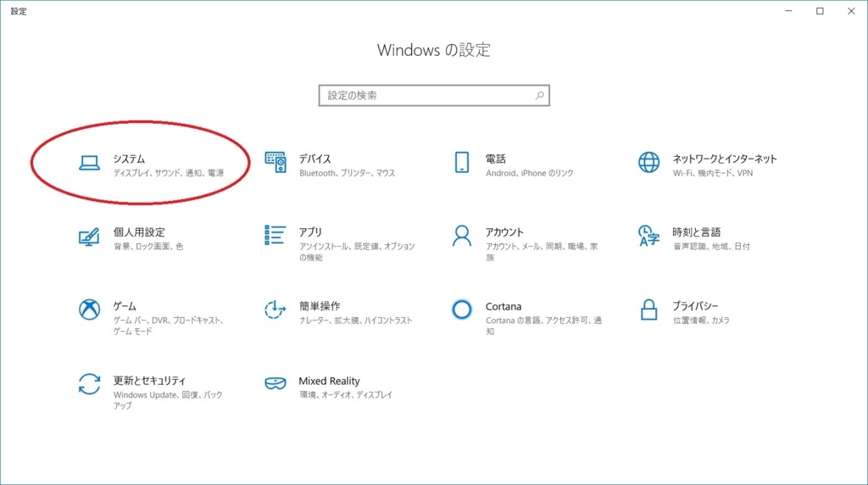Click the 時刻と言語 clock icon
Image resolution: width=868 pixels, height=485 pixels.
click(648, 236)
